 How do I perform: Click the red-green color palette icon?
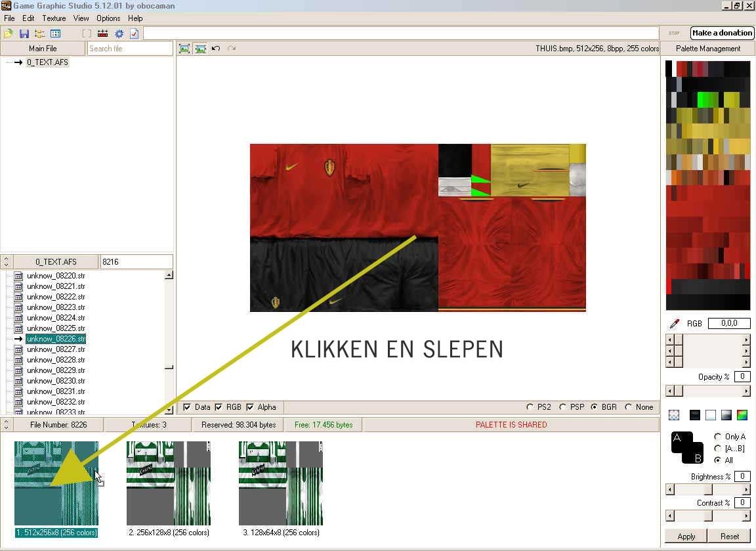click(742, 414)
